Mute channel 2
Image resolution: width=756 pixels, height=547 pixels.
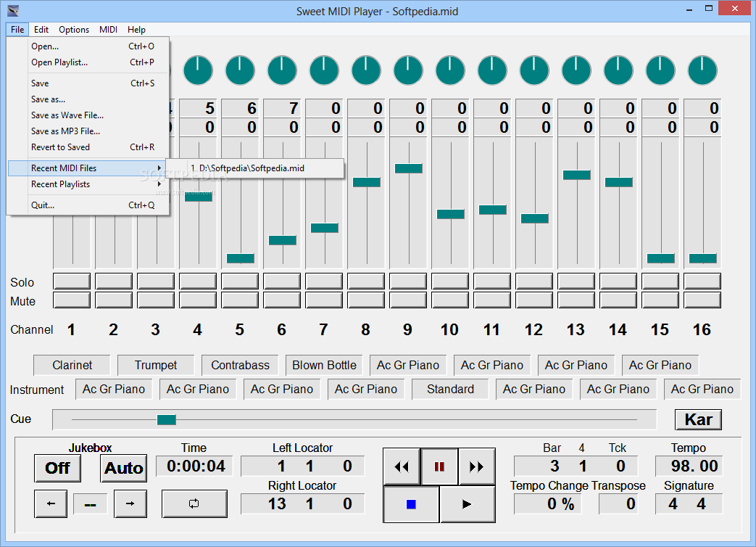click(114, 300)
